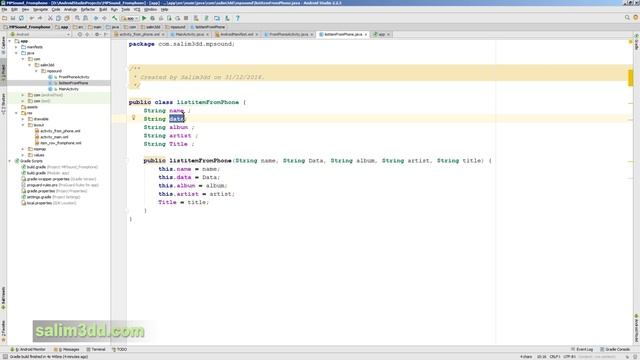Click the Cut scissors icon

pyautogui.click(x=50, y=18)
